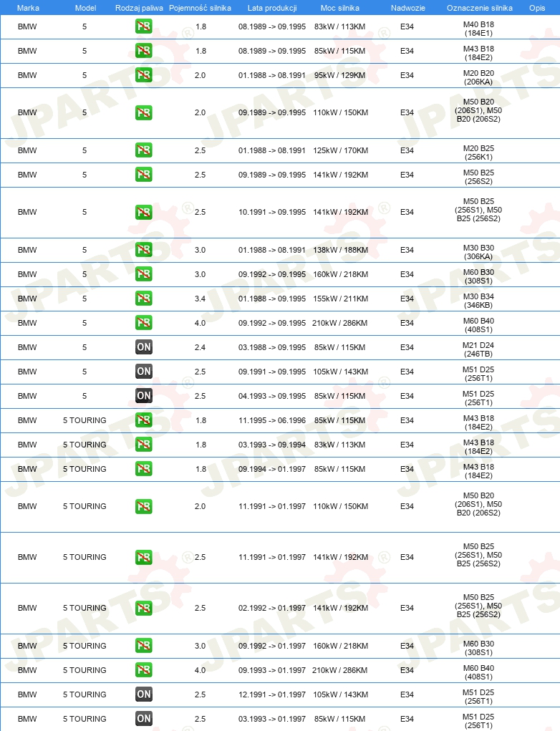
Task: Click the petrol icon in the 5 Touring 11.1991 141kW/192KM row
Action: (144, 557)
